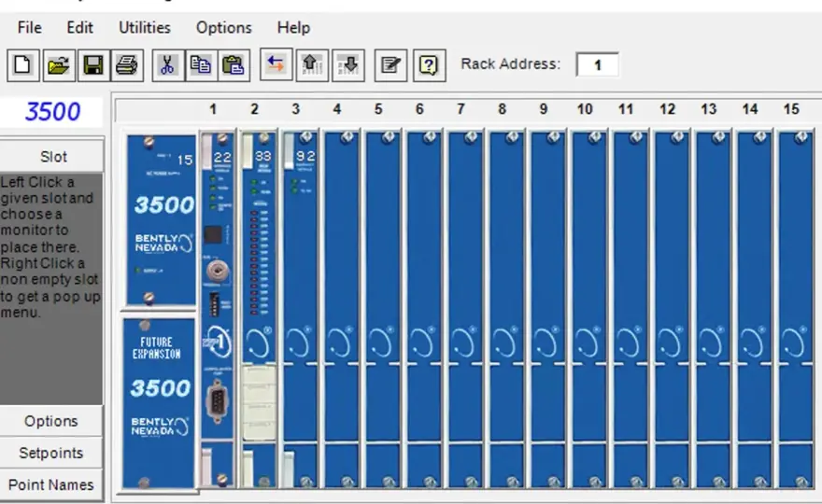The width and height of the screenshot is (822, 504).
Task: Open the help question mark icon
Action: (x=430, y=65)
